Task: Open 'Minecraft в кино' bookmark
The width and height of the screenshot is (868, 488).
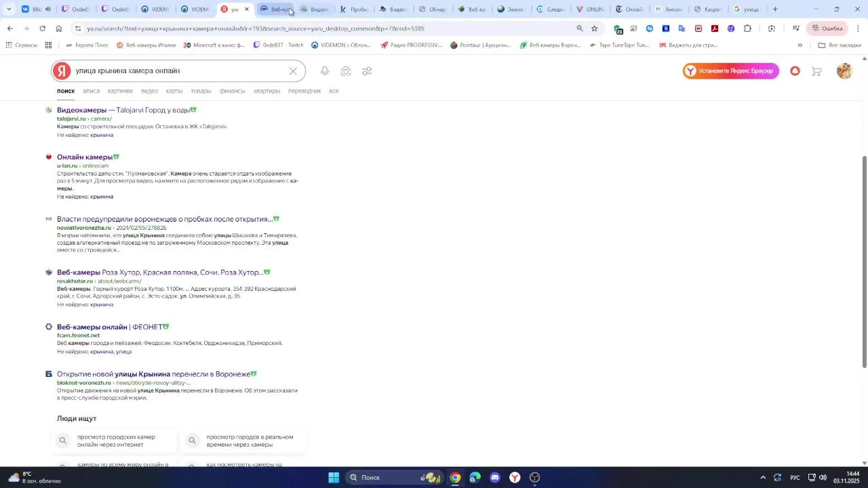Action: [x=214, y=45]
